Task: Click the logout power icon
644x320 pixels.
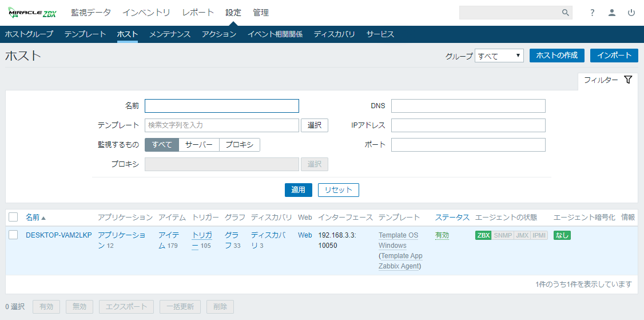Action: click(x=631, y=13)
